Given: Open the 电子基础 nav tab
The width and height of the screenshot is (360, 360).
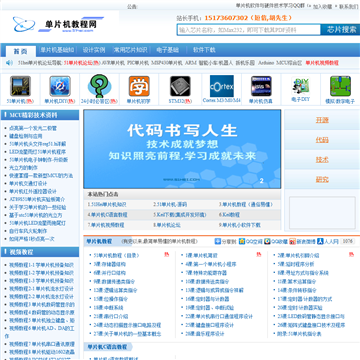Looking at the screenshot, I should point(168,50).
